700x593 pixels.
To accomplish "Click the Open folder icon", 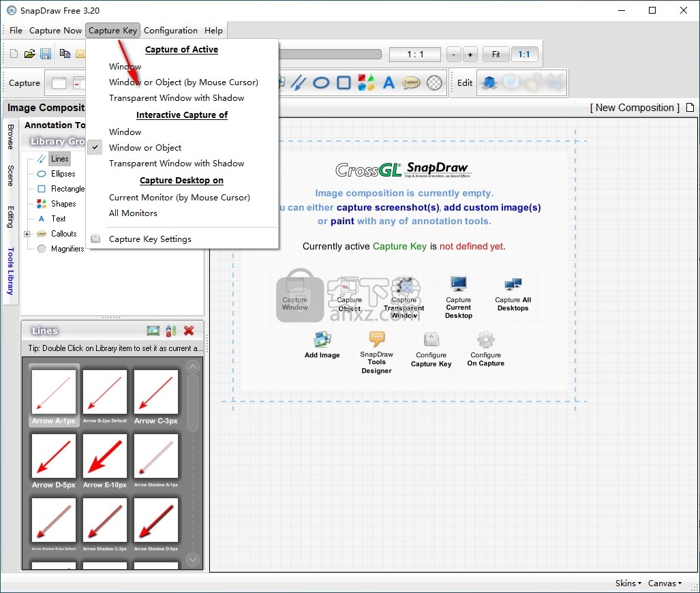I will pos(29,54).
